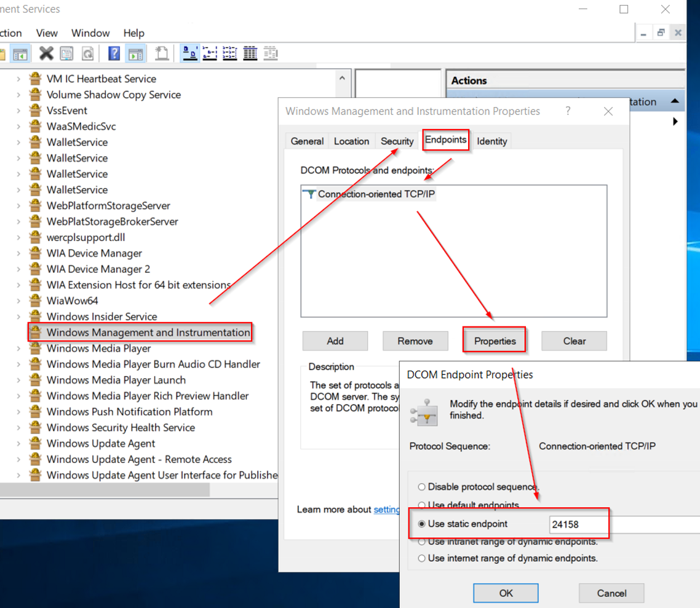
Task: Click the WebPlatformStorageServer package icon
Action: click(x=35, y=205)
